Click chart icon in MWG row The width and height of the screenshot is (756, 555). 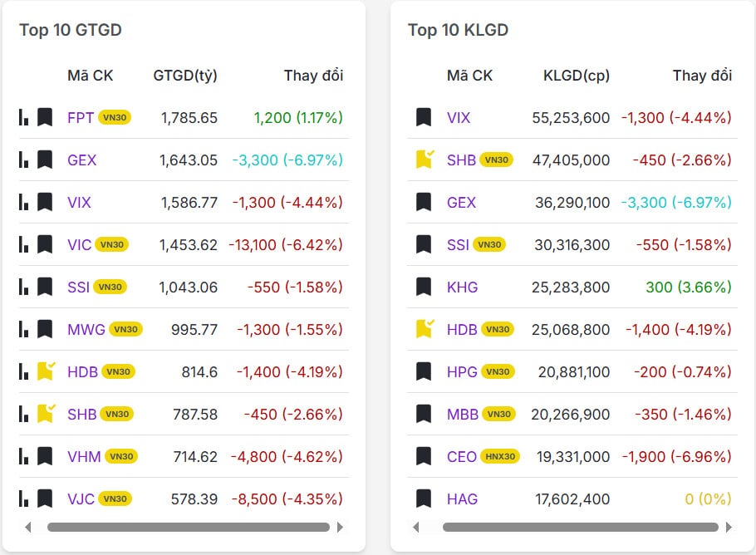tap(24, 329)
